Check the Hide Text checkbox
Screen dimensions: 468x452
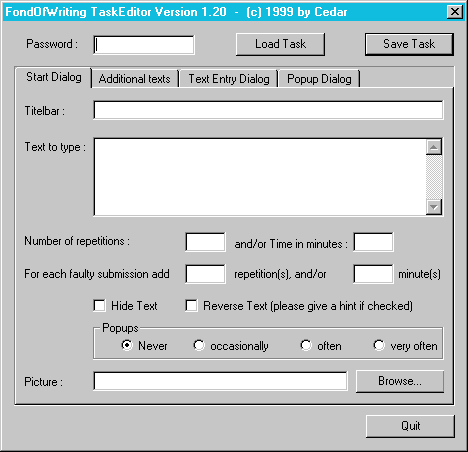(x=100, y=305)
